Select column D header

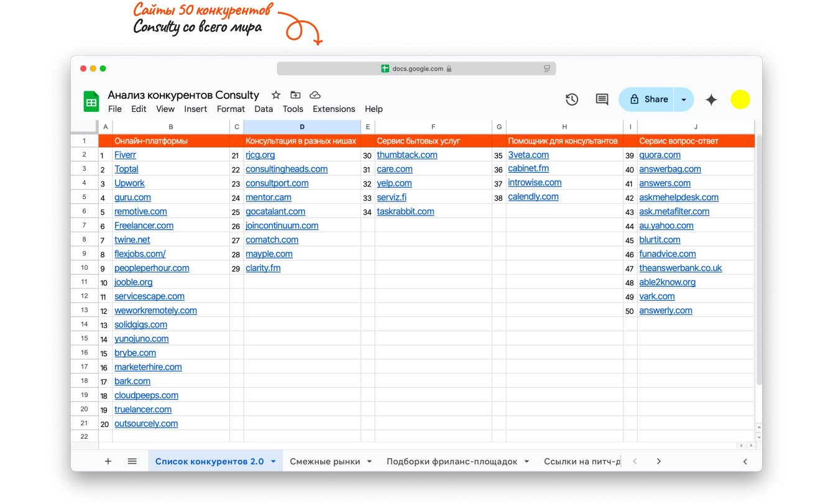302,127
